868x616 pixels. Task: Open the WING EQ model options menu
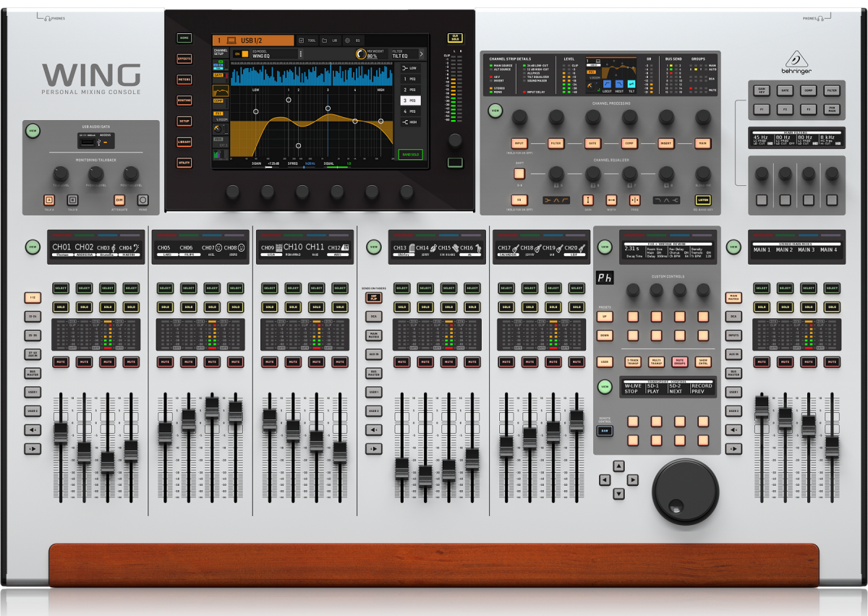point(301,54)
